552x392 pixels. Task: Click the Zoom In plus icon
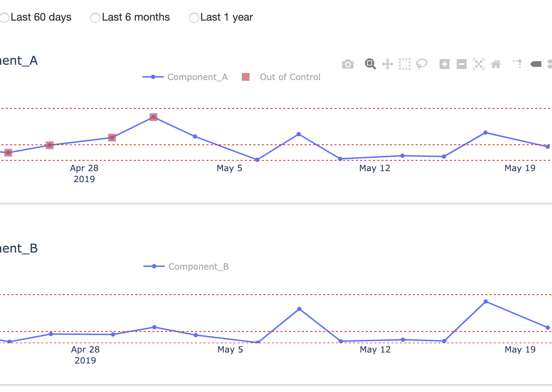click(444, 64)
